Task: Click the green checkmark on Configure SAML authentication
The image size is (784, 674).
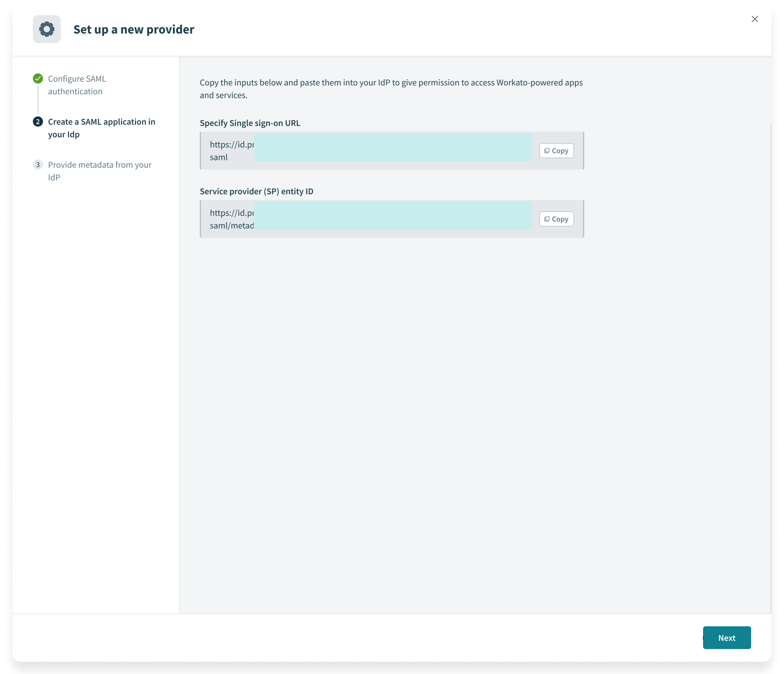Action: [38, 78]
